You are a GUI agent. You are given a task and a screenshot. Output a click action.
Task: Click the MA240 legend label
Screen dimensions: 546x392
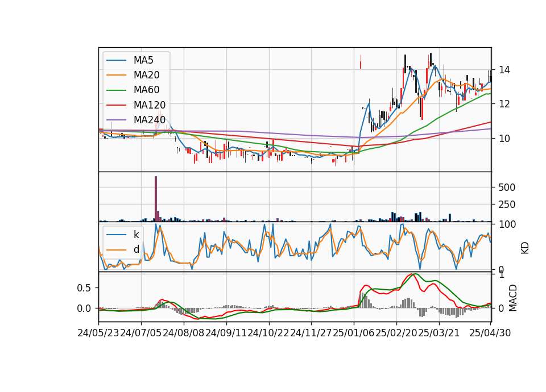pos(150,120)
